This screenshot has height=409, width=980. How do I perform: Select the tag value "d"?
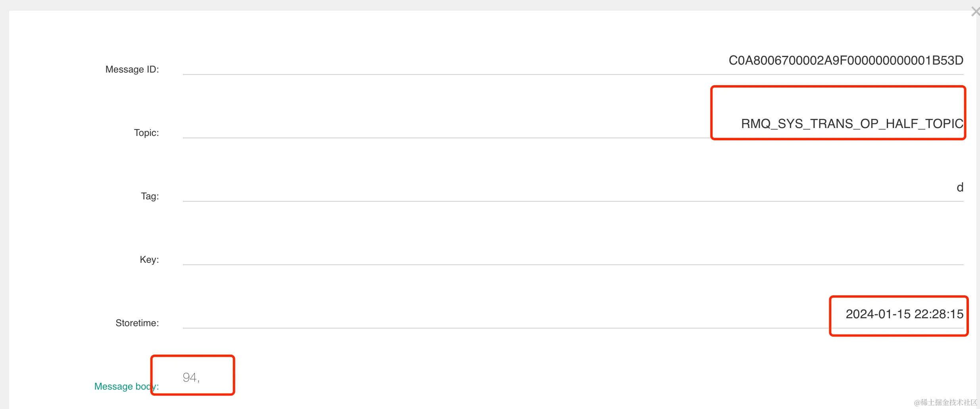point(960,187)
